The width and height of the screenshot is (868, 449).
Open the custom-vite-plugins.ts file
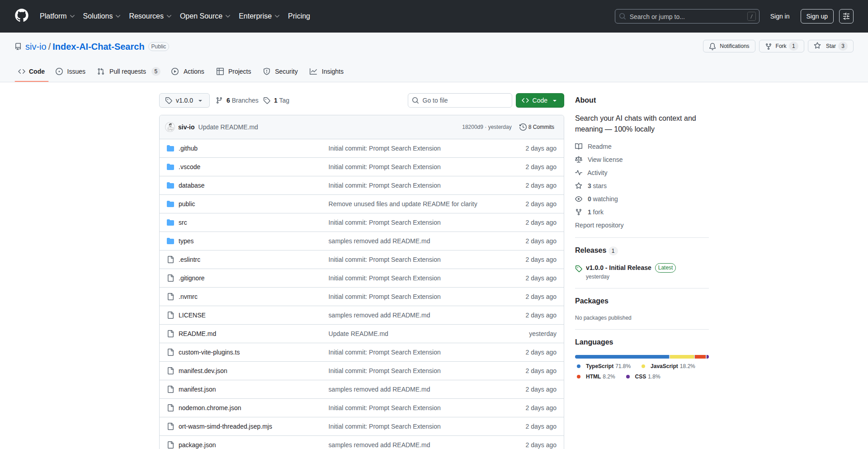click(209, 352)
